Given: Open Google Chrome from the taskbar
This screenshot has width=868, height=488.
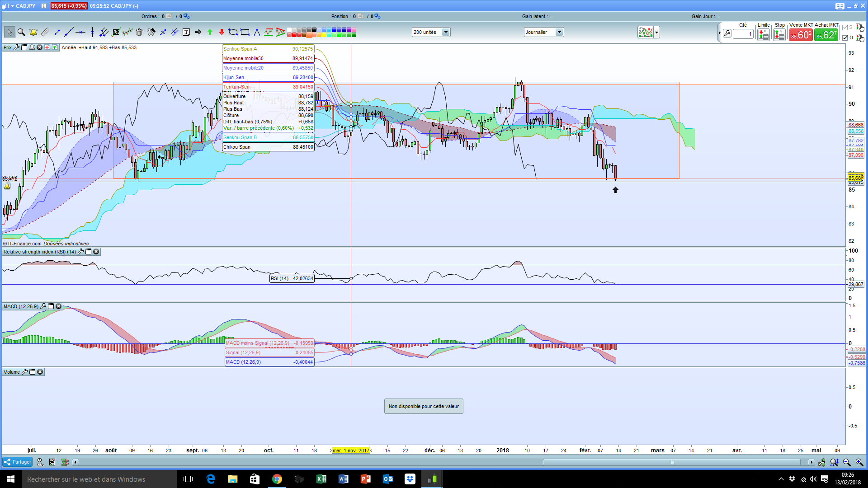Looking at the screenshot, I should click(x=277, y=479).
